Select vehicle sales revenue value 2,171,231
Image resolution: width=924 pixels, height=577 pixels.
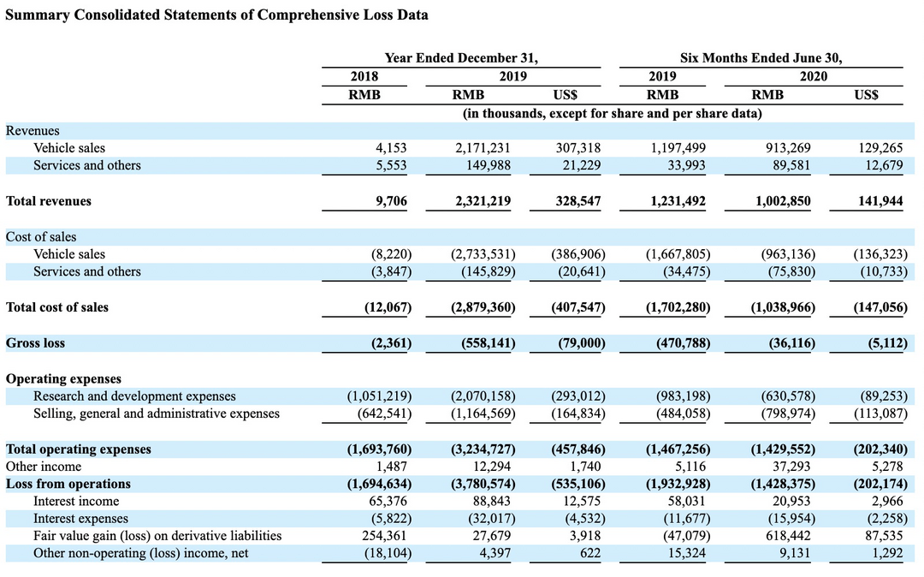(x=483, y=148)
